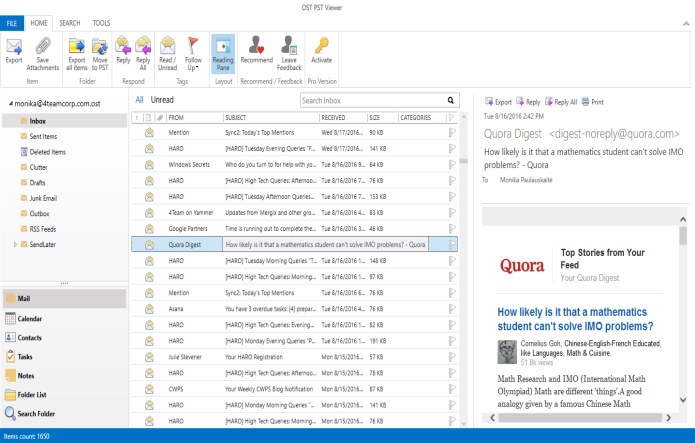Viewport: 695px width, 443px height.
Task: Open the Outbox folder
Action: point(35,213)
